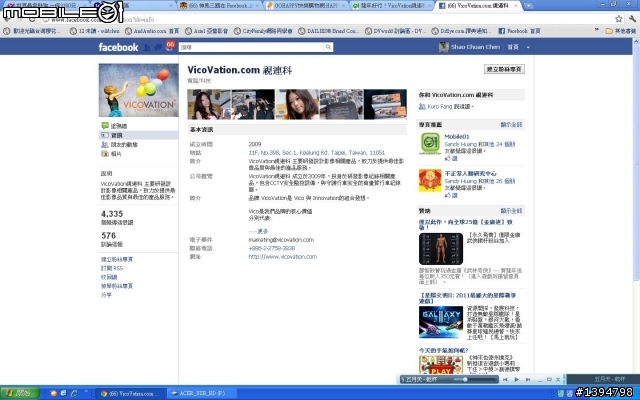Open Facebook notifications with the 66 badge
Screen dimensions: 640x400
170,45
